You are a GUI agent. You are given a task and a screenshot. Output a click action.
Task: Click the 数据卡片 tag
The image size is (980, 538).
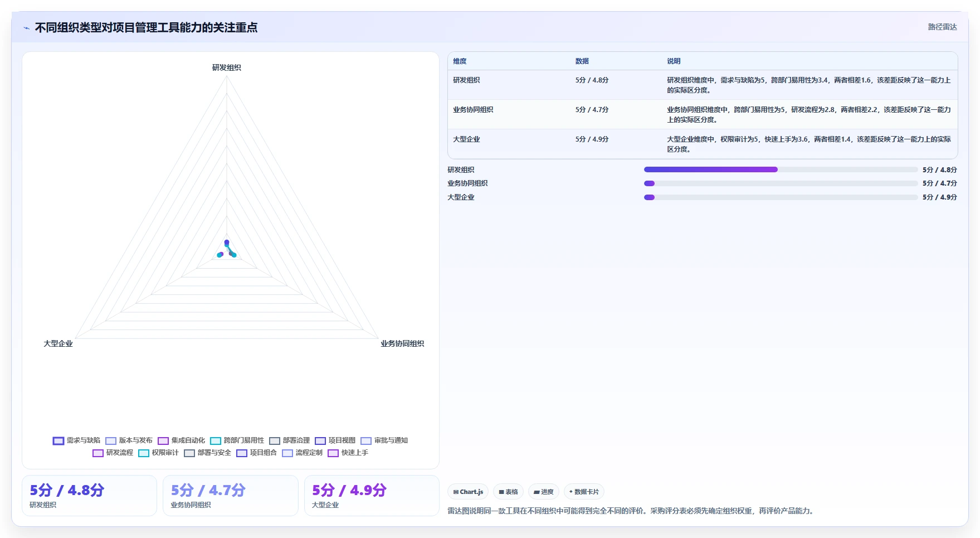pyautogui.click(x=584, y=492)
